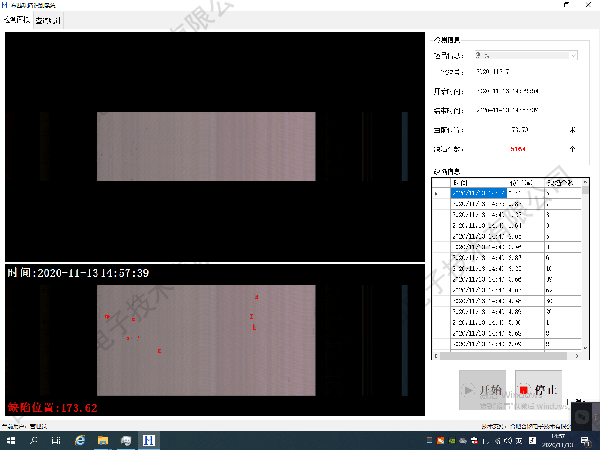Click the blue H inspection app taskbar icon
This screenshot has width=600, height=450.
click(148, 440)
